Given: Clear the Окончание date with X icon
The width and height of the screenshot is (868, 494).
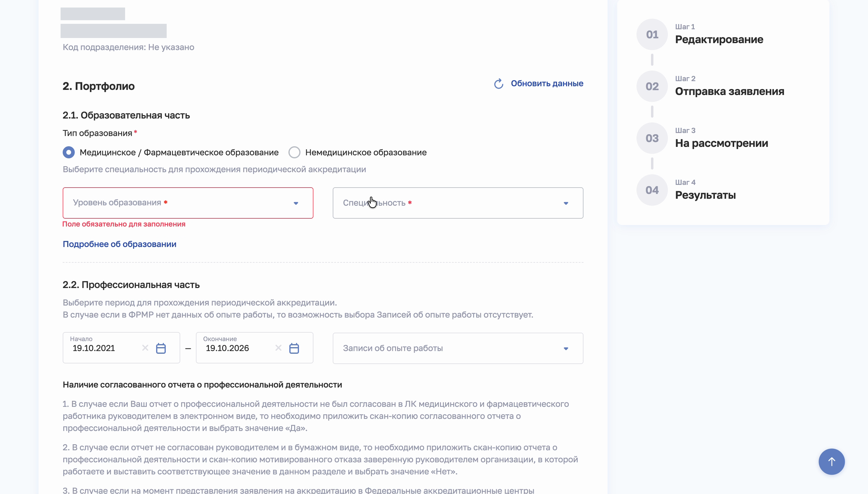Looking at the screenshot, I should 278,348.
